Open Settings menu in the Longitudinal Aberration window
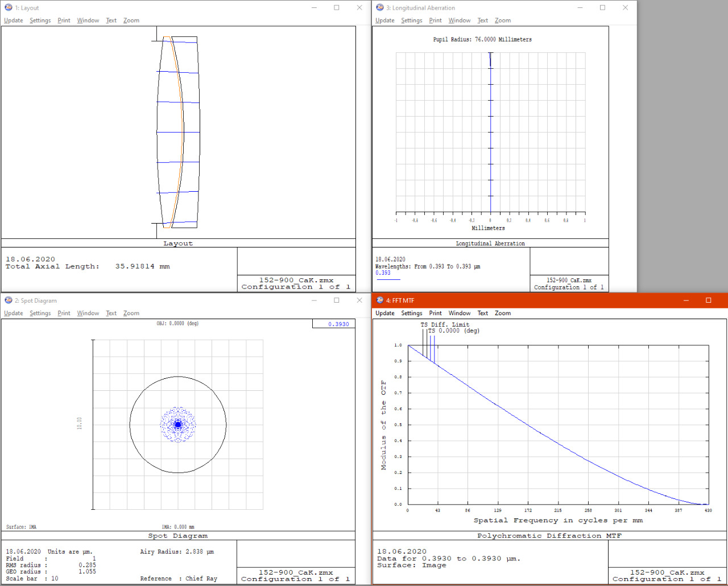 411,20
